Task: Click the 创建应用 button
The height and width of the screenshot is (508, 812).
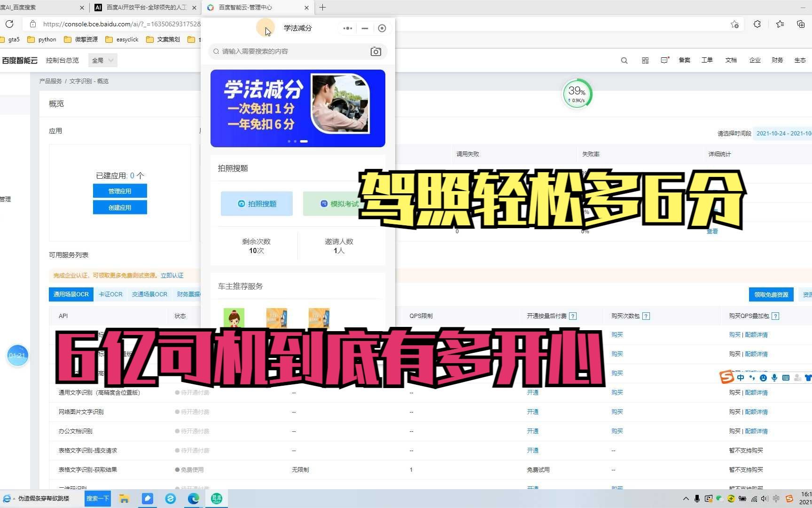Action: point(120,207)
